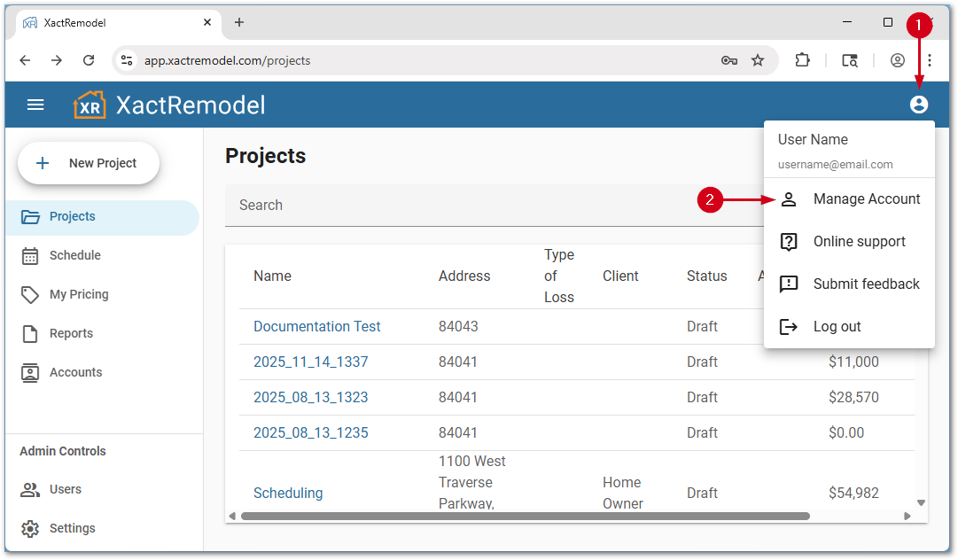Open Users under Admin Controls
958x560 pixels.
coord(65,489)
